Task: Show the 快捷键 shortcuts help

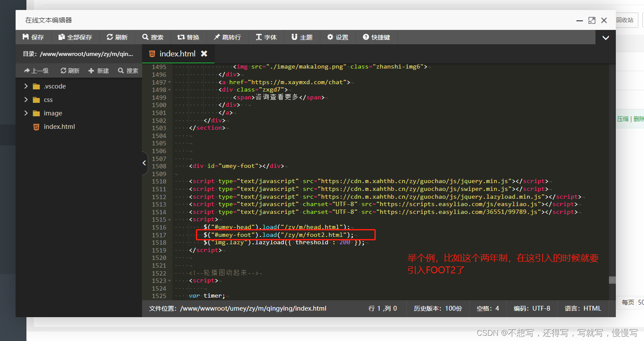Action: [377, 37]
